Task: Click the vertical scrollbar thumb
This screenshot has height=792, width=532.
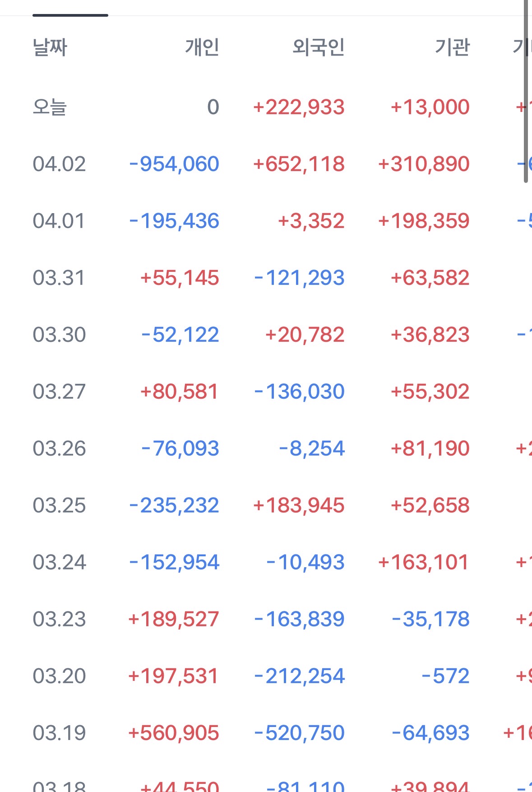Action: click(x=526, y=90)
